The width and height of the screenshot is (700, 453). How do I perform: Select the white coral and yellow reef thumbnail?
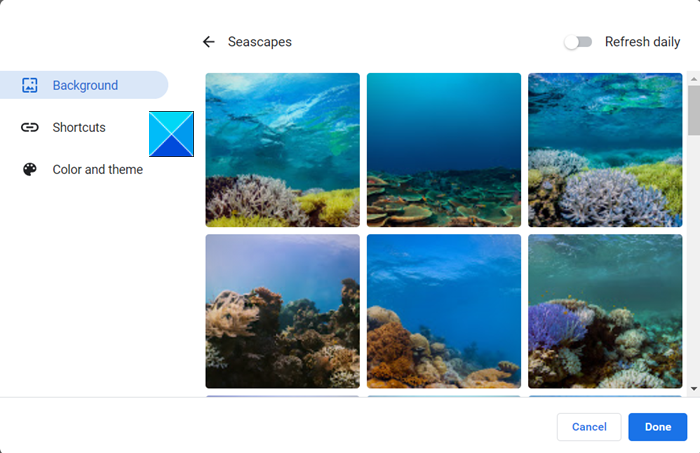[x=283, y=150]
